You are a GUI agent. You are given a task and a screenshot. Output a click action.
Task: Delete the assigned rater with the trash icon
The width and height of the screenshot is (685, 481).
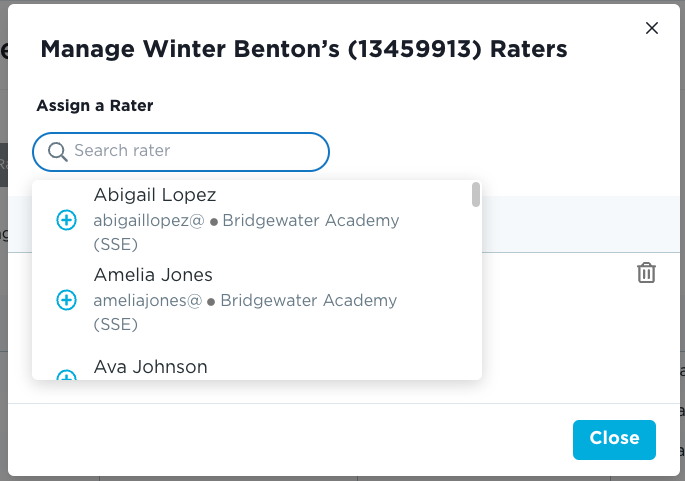click(647, 272)
